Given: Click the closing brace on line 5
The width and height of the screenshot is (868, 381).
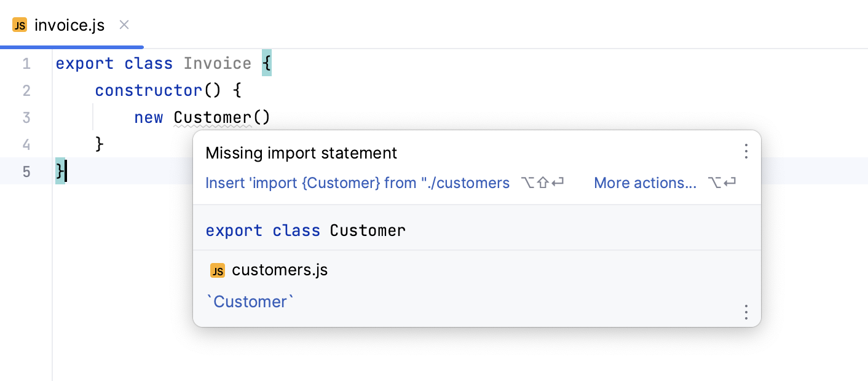Looking at the screenshot, I should tap(58, 171).
